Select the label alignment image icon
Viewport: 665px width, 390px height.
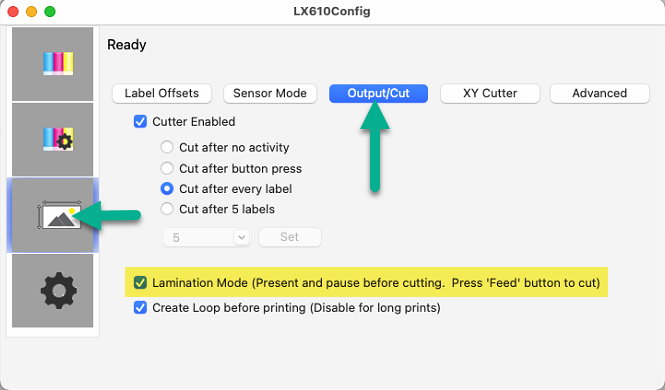pos(53,215)
